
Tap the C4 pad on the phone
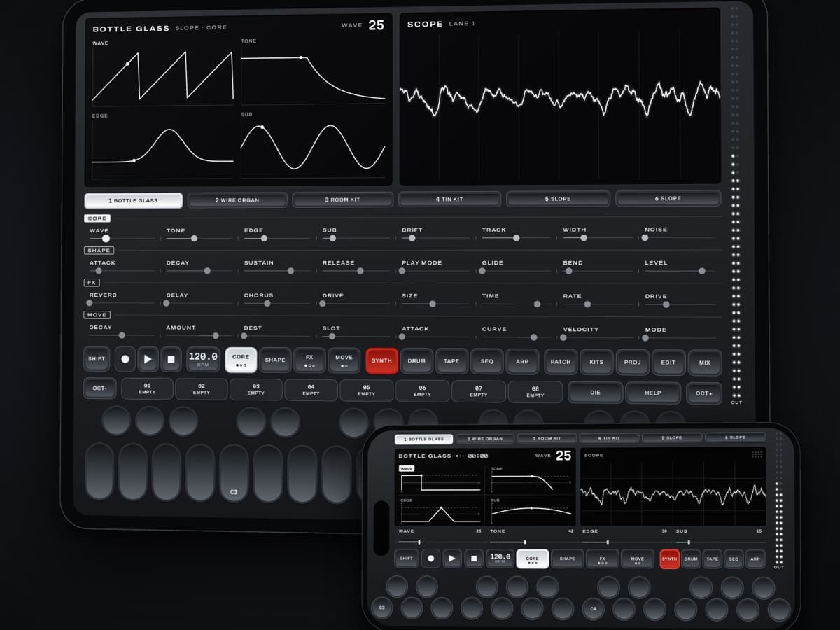[593, 609]
